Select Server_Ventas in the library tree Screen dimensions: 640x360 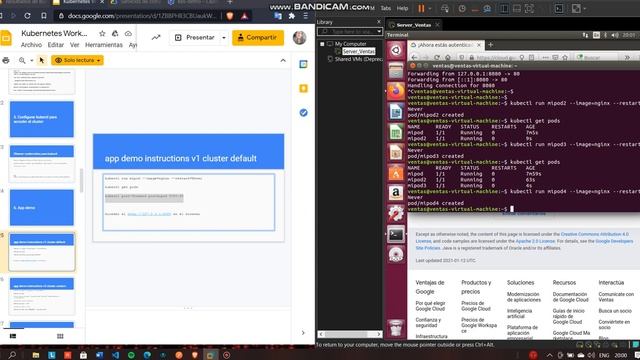[358, 51]
